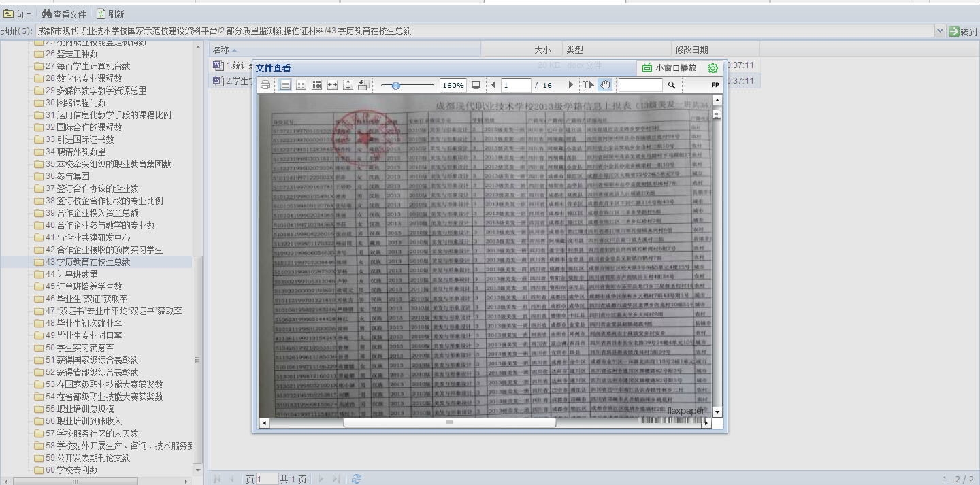Click the bottom pager refresh icon
980x485 pixels.
[356, 479]
